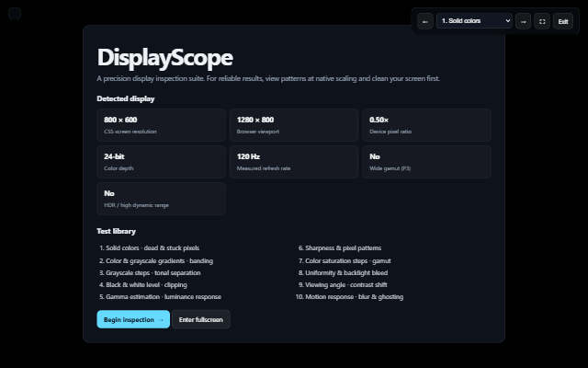Click the 'No' Wide gamut (P3) card
The width and height of the screenshot is (588, 368).
pos(426,162)
